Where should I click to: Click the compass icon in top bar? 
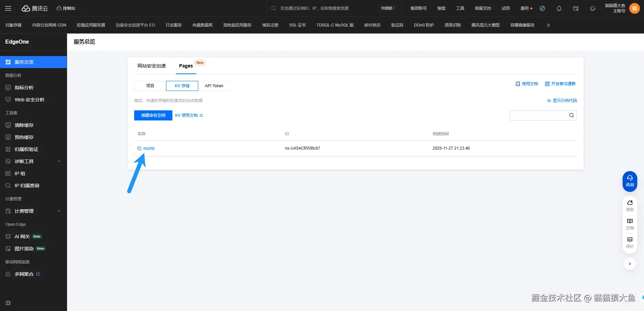click(x=542, y=8)
